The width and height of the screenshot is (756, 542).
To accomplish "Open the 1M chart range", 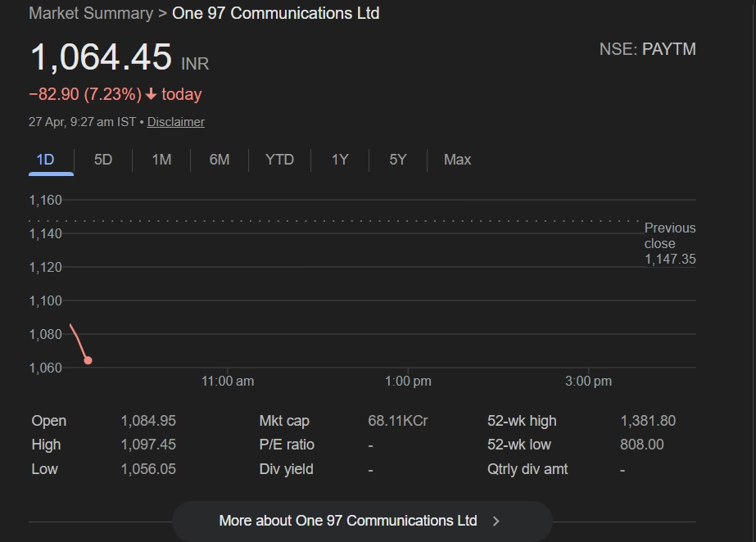I will (161, 160).
